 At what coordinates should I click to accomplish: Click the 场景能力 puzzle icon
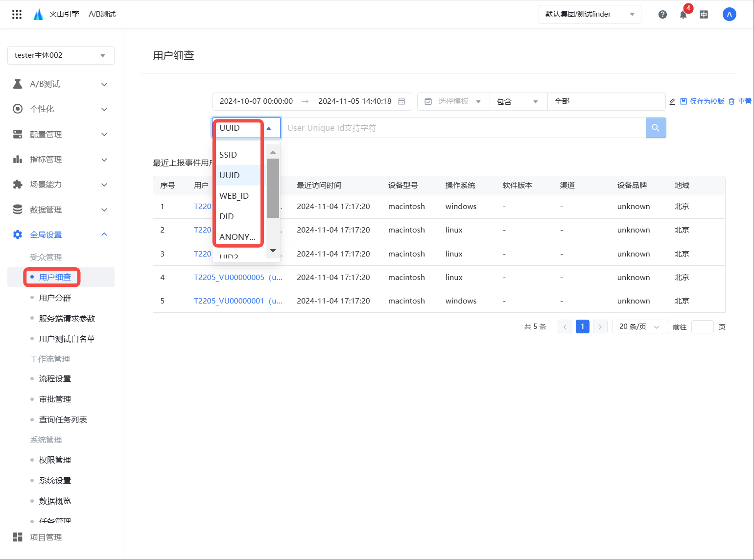click(x=18, y=184)
